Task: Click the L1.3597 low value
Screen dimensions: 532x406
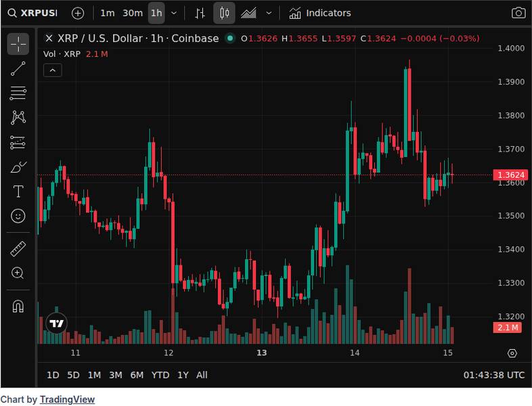Action: tap(339, 39)
